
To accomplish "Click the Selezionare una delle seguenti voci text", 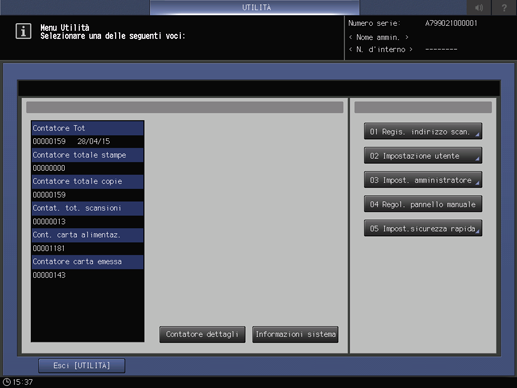I will 113,36.
